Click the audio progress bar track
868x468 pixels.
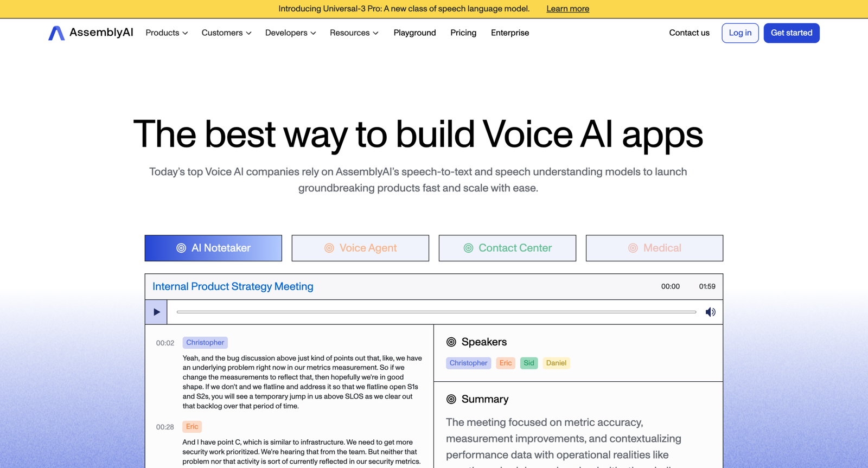point(436,312)
